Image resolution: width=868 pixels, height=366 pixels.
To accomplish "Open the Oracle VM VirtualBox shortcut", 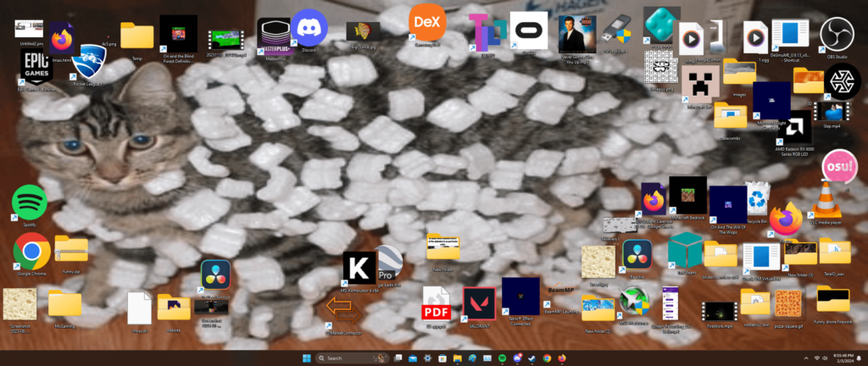I will pyautogui.click(x=761, y=258).
